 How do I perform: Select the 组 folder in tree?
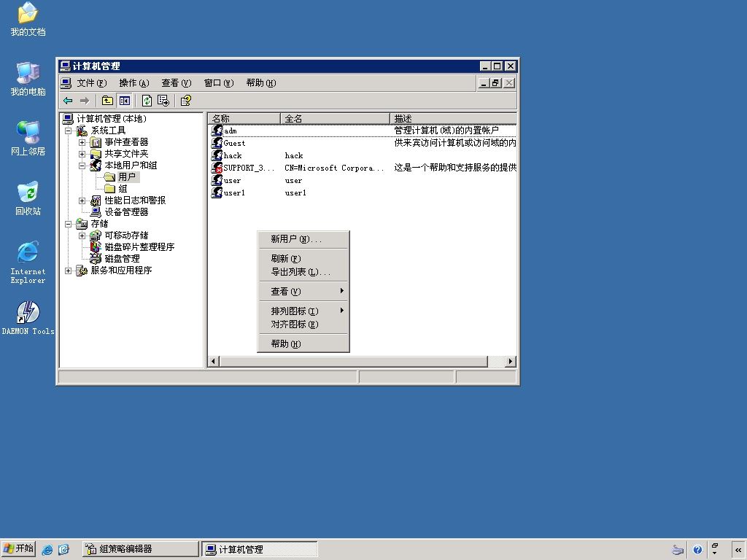117,189
